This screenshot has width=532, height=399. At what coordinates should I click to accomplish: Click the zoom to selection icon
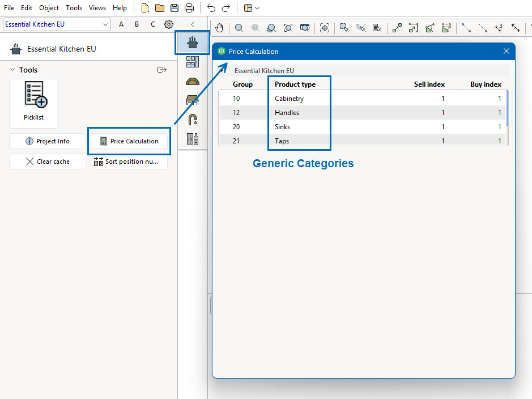tap(271, 28)
